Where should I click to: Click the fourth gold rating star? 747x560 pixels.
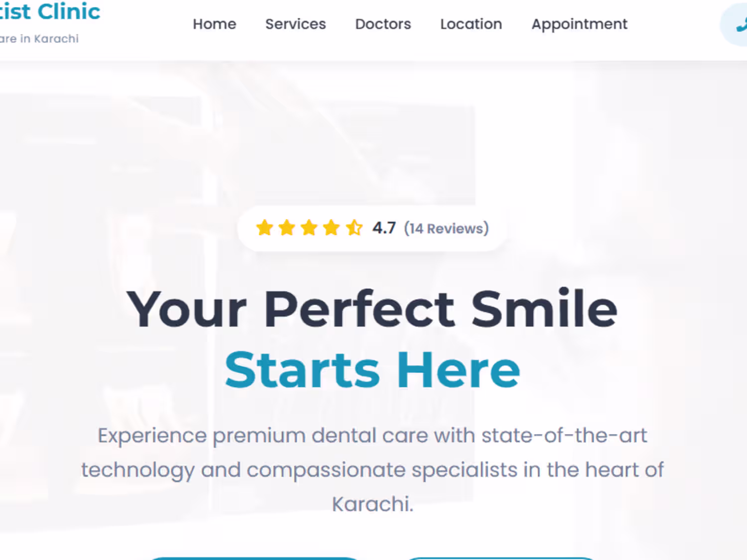(331, 227)
